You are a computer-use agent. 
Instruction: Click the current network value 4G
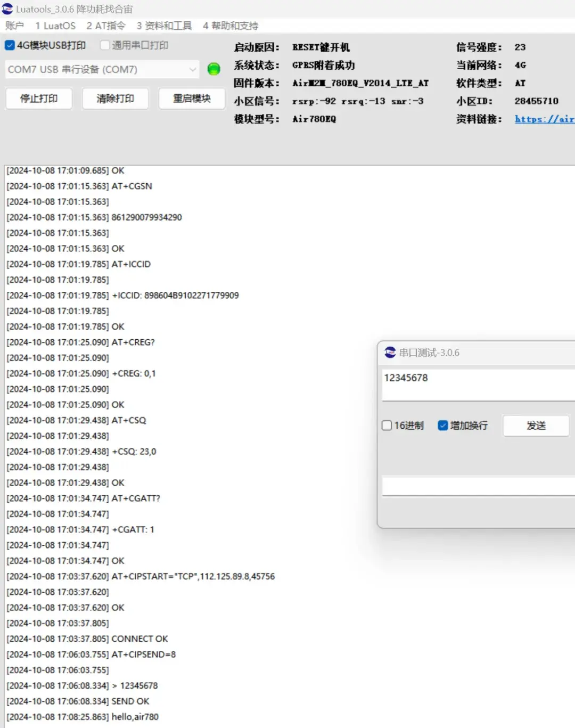[520, 65]
